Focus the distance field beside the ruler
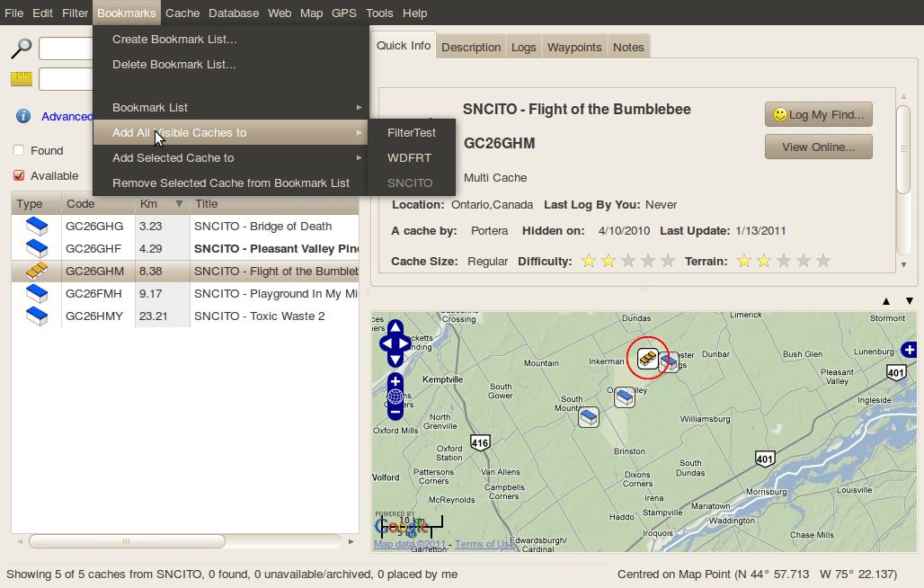This screenshot has width=924, height=588. pyautogui.click(x=66, y=79)
